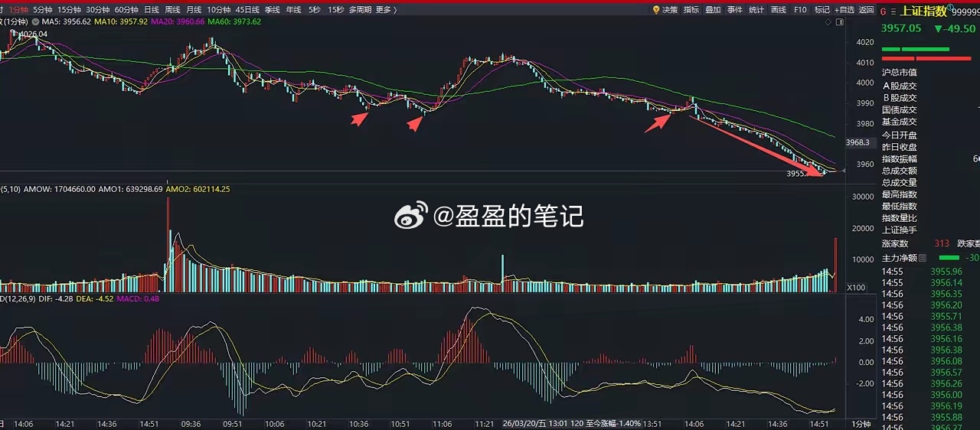Click the MA settings dropdown circle icon
Viewport: 980px width, 430px height.
coord(35,21)
